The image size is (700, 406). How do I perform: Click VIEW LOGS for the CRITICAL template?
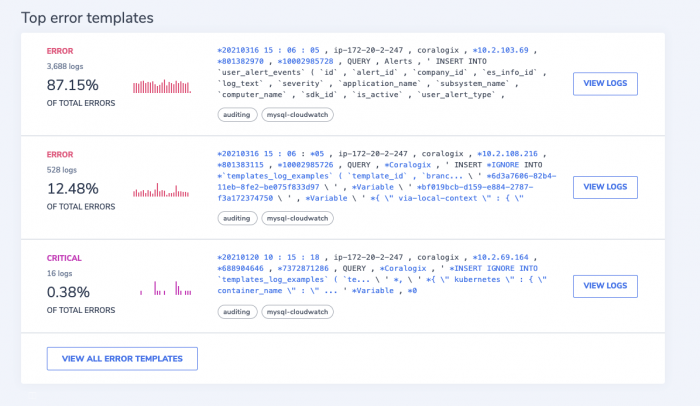pos(605,286)
